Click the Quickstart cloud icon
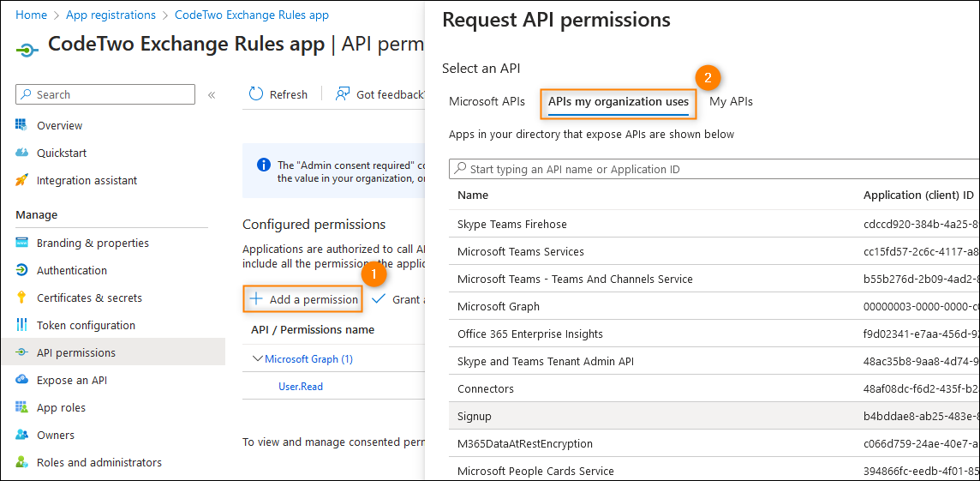Viewport: 980px width, 481px height. pyautogui.click(x=22, y=153)
